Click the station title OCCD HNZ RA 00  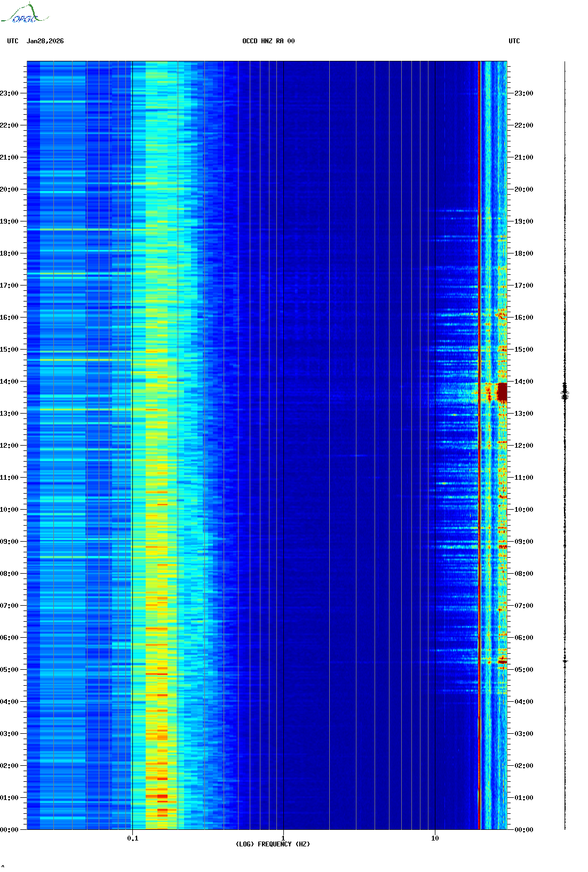point(268,41)
